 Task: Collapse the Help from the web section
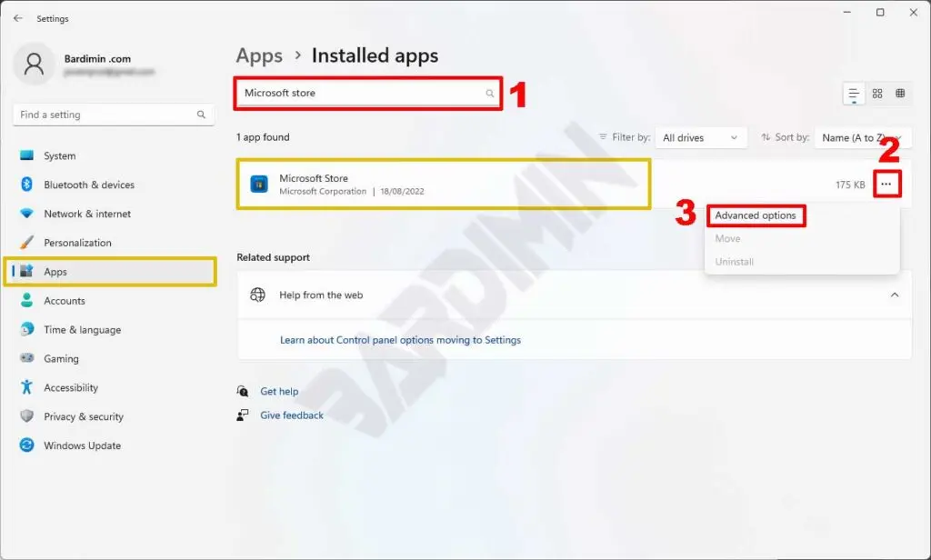coord(895,295)
